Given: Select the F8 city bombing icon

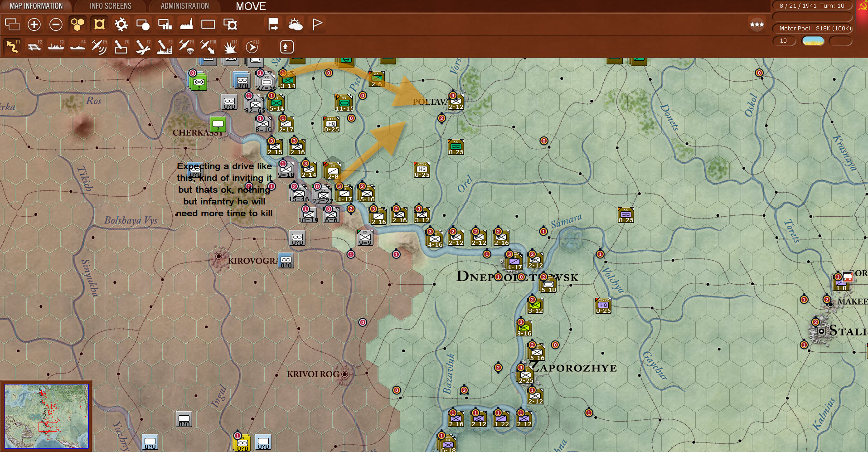Looking at the screenshot, I should tap(165, 47).
